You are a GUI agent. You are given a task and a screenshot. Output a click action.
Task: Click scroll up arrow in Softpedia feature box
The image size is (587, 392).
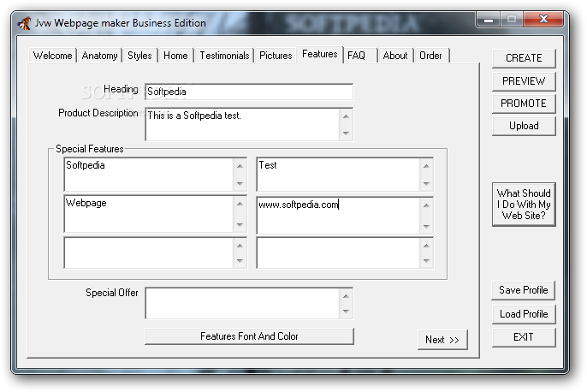tap(240, 166)
